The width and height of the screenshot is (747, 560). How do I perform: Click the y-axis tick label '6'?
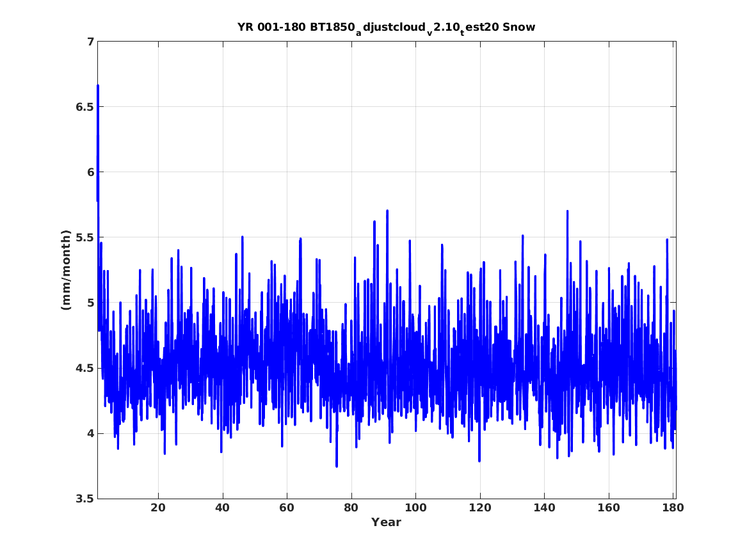(90, 172)
